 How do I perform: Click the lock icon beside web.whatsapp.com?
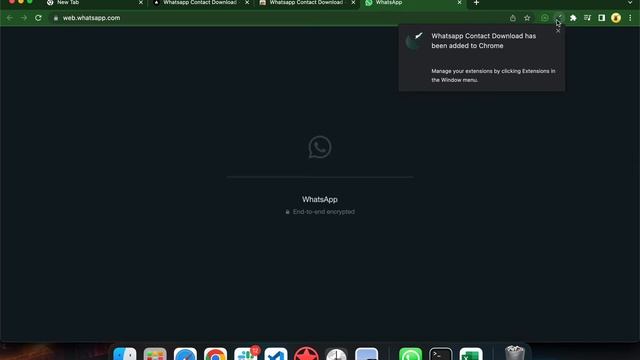[x=56, y=18]
